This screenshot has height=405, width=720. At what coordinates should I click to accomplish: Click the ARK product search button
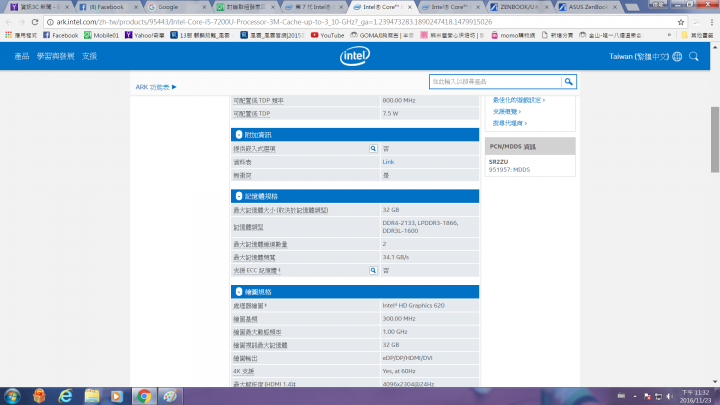click(568, 82)
